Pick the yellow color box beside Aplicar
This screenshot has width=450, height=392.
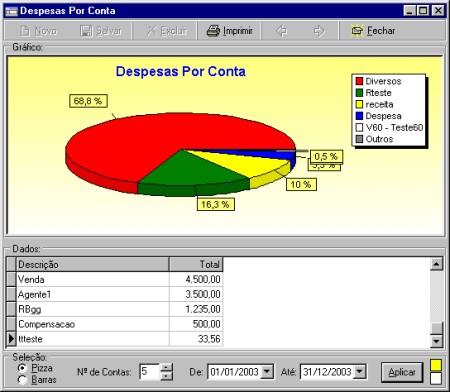(436, 365)
